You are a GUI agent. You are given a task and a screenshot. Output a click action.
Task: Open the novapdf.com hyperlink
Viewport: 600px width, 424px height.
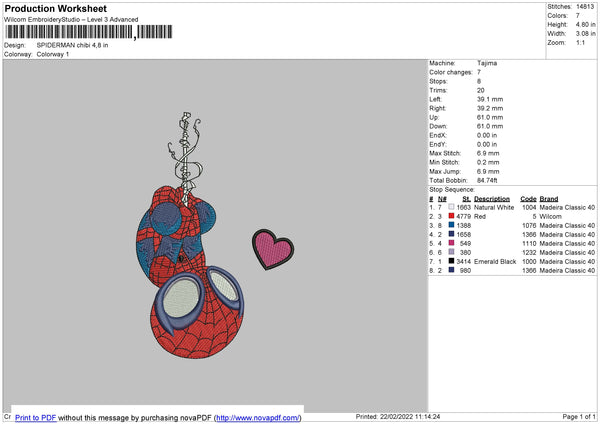coord(258,417)
